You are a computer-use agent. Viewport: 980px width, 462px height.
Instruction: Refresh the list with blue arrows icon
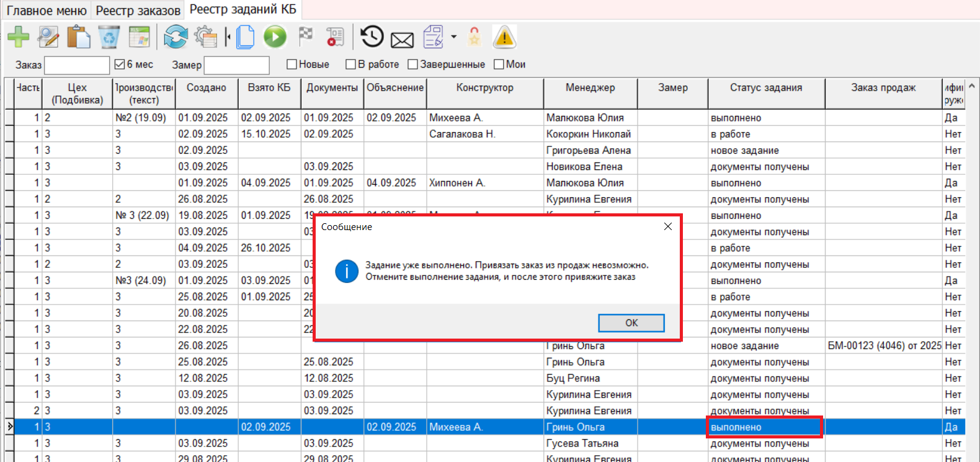pyautogui.click(x=176, y=37)
